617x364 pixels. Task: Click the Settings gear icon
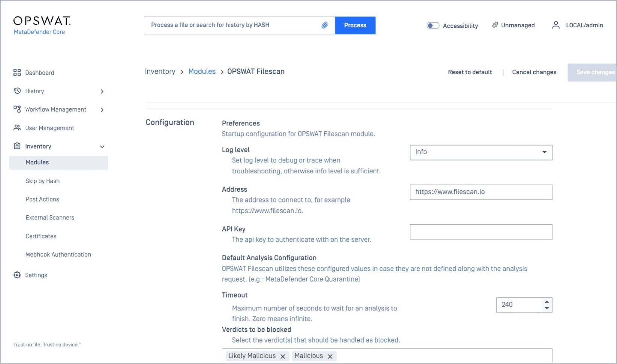17,275
